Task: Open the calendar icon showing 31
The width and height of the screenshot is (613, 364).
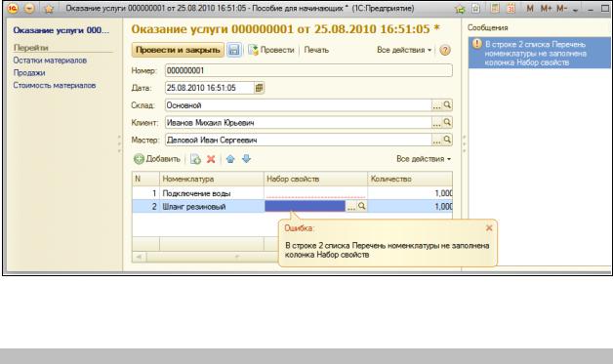Action: click(x=511, y=8)
